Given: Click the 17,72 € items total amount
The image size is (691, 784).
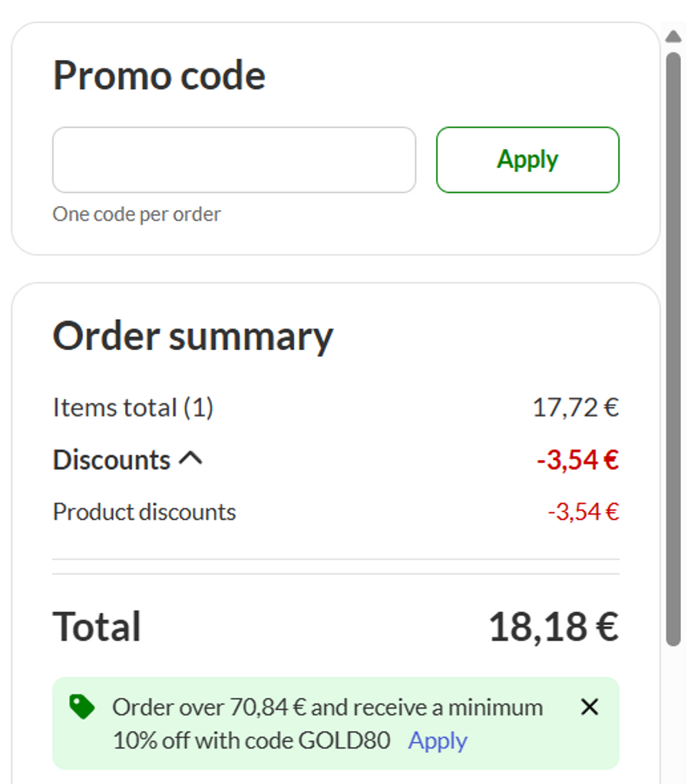Looking at the screenshot, I should (x=575, y=407).
